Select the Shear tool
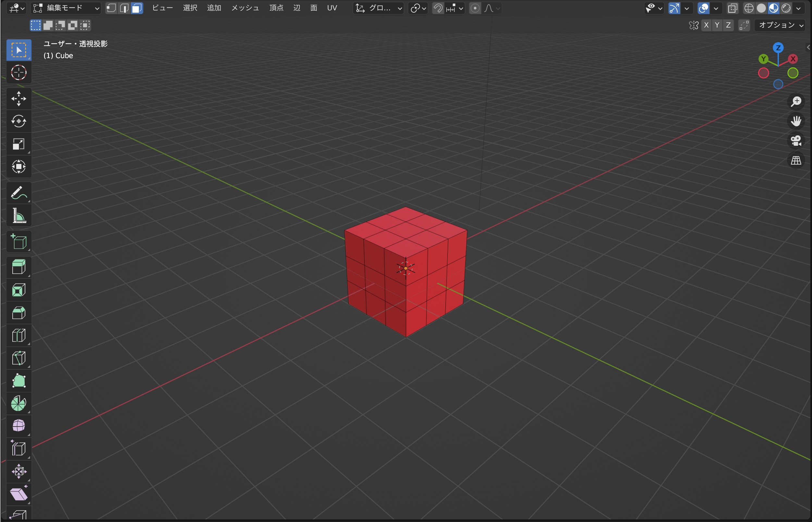The height and width of the screenshot is (522, 812). coord(18,494)
